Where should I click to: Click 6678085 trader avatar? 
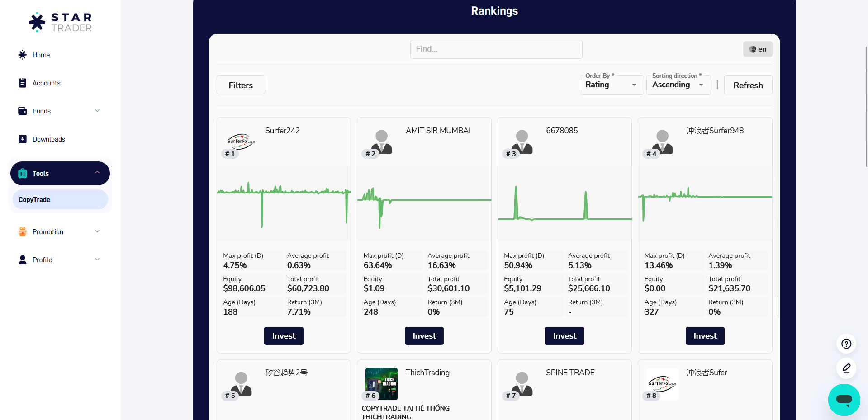coord(522,142)
